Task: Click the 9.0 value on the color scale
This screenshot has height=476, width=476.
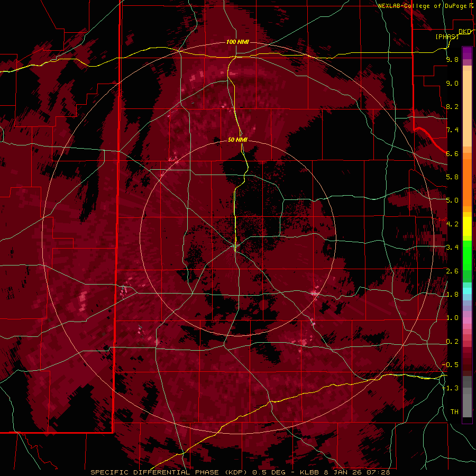Action: click(452, 83)
